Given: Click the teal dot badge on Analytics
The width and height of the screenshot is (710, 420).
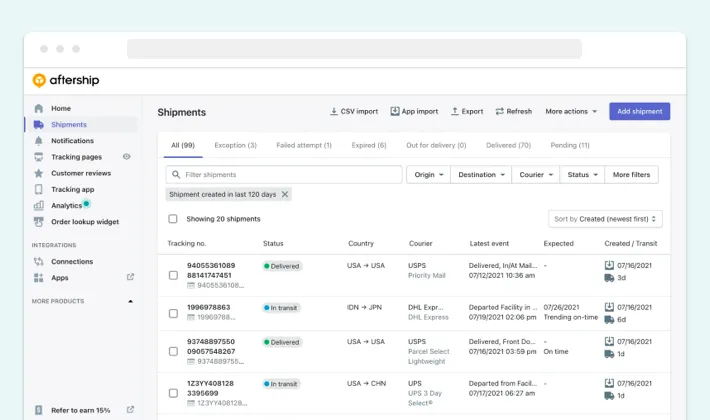Looking at the screenshot, I should pos(86,204).
